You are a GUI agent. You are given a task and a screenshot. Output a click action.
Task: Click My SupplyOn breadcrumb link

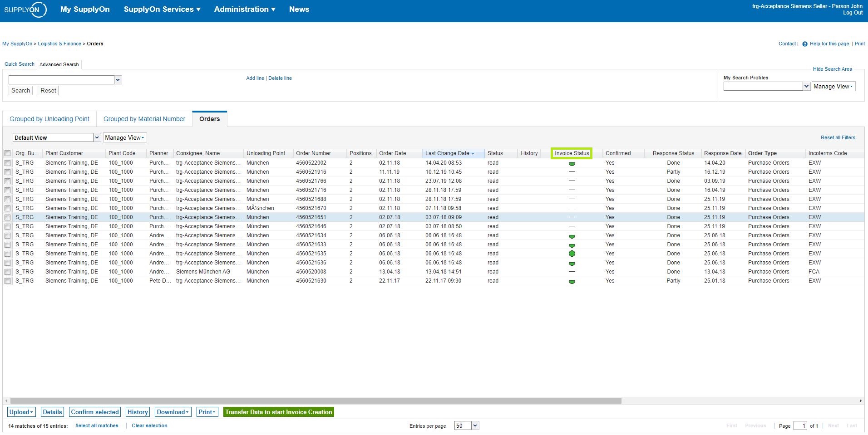coord(17,44)
